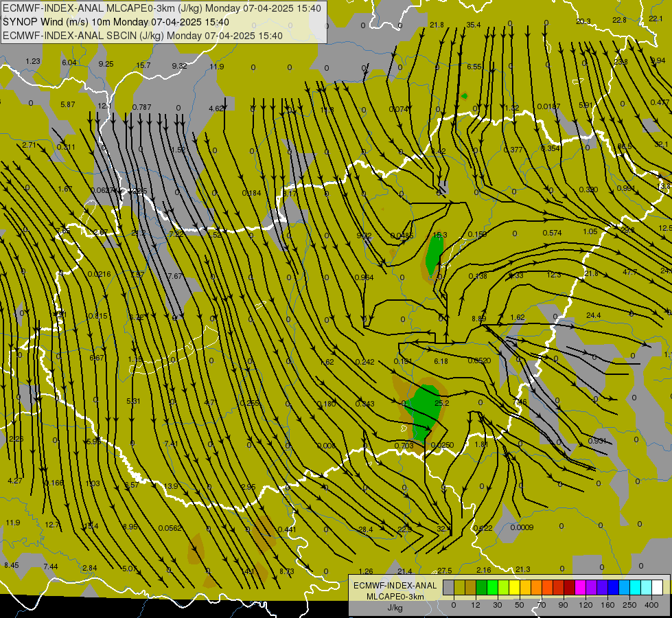The height and width of the screenshot is (618, 672).
Task: Click the '8.89' value on the map
Action: coord(478,319)
